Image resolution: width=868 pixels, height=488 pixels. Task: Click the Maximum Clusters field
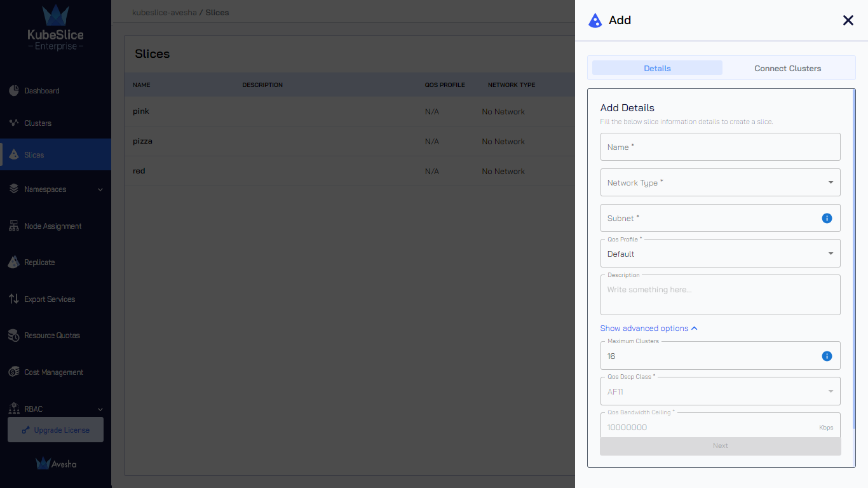[720, 356]
